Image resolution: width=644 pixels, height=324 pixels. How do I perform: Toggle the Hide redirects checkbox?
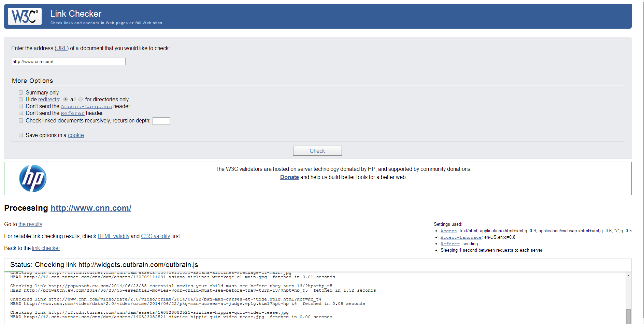pyautogui.click(x=21, y=99)
